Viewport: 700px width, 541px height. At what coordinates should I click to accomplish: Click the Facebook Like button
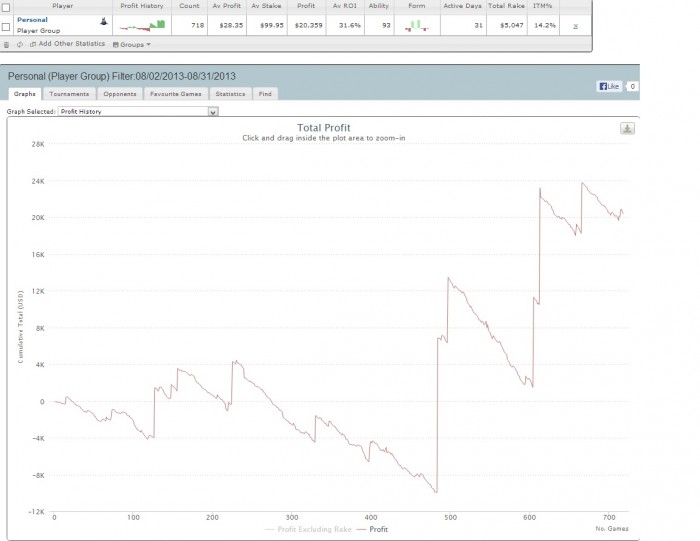click(x=609, y=86)
